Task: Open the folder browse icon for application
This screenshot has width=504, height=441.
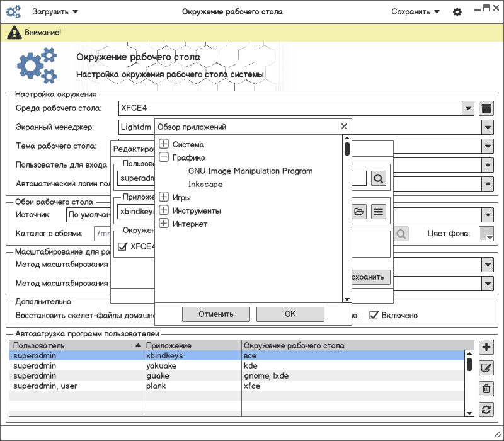Action: (x=359, y=212)
